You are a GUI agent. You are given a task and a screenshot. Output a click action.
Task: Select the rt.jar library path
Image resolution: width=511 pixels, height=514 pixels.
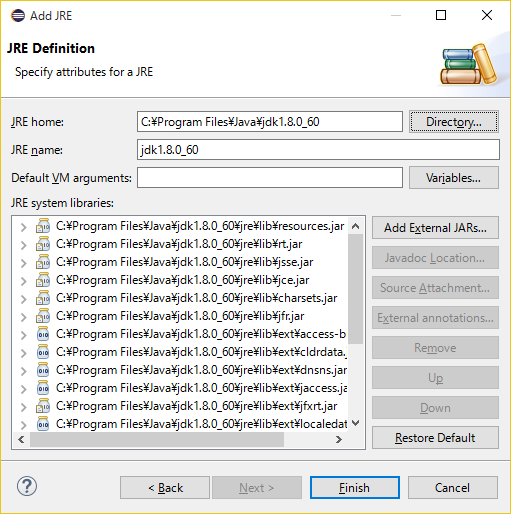coord(179,244)
